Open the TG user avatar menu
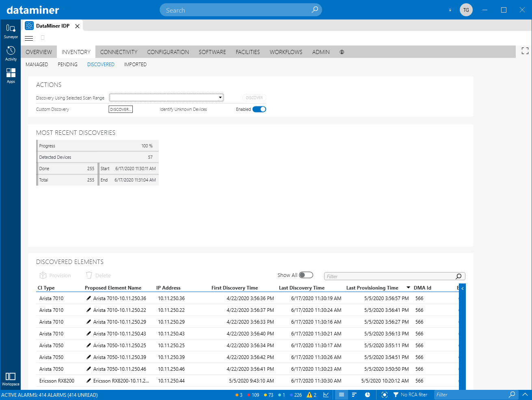 click(x=466, y=10)
